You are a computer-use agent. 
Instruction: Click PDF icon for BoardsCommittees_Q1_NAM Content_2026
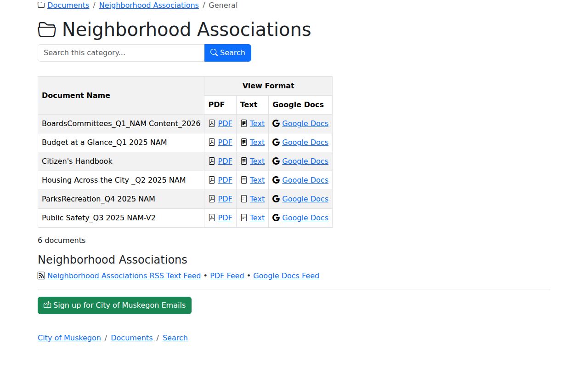click(212, 123)
